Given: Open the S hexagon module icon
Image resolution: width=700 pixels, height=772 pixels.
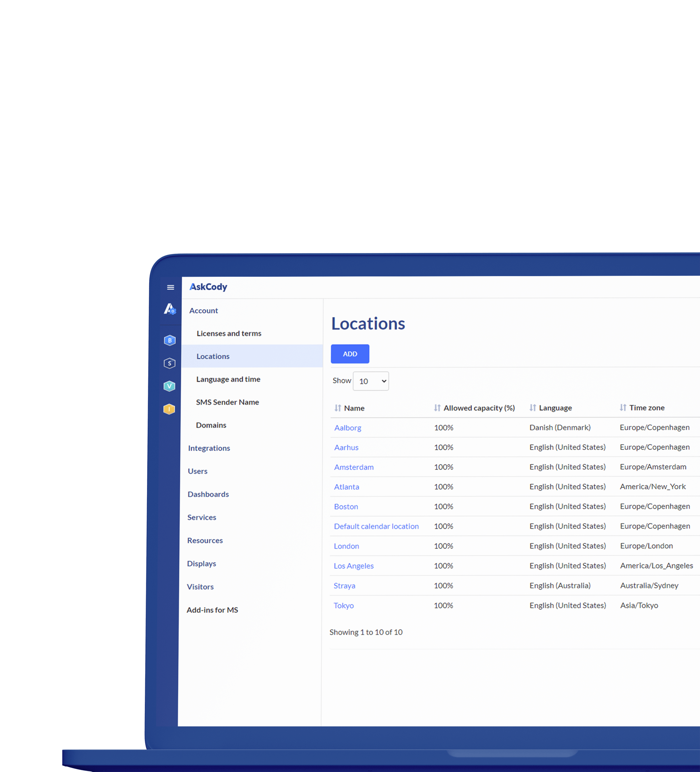Looking at the screenshot, I should [170, 363].
